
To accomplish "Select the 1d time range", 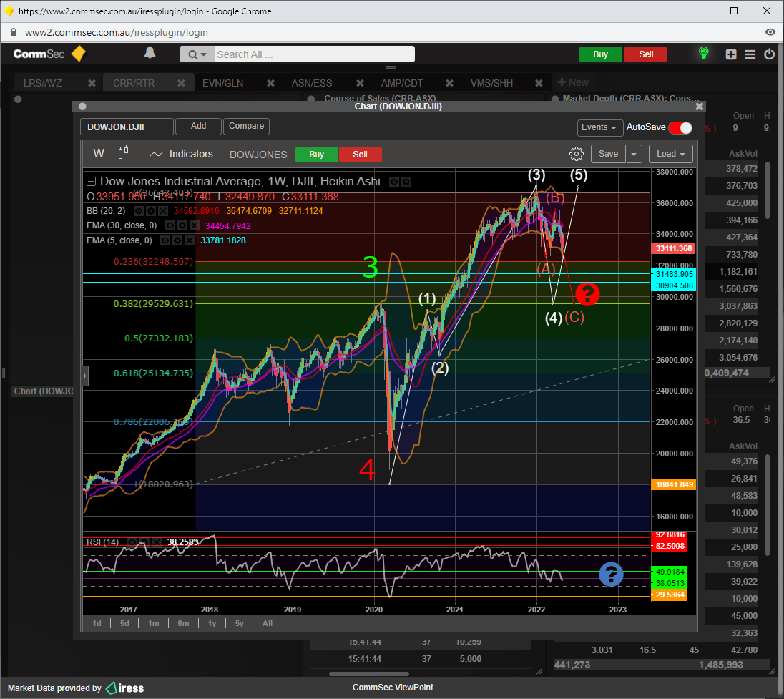I will tap(97, 623).
